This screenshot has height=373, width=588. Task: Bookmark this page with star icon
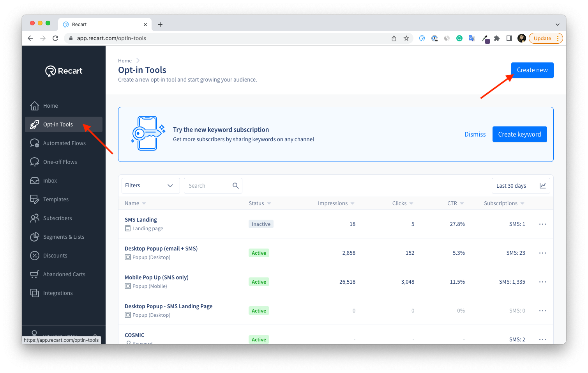coord(406,38)
